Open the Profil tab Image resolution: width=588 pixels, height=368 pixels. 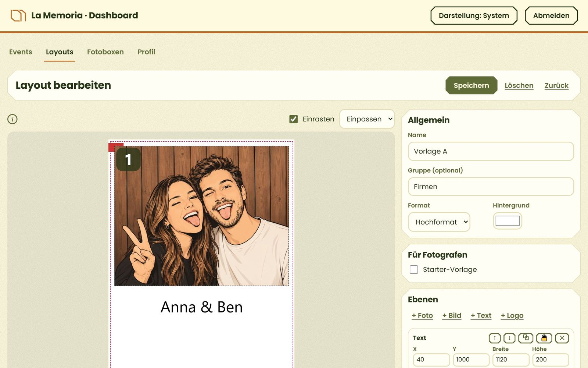click(x=146, y=52)
